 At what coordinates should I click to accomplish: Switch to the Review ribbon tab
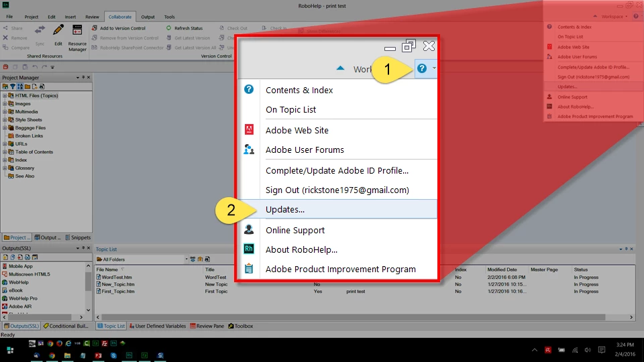(x=92, y=17)
